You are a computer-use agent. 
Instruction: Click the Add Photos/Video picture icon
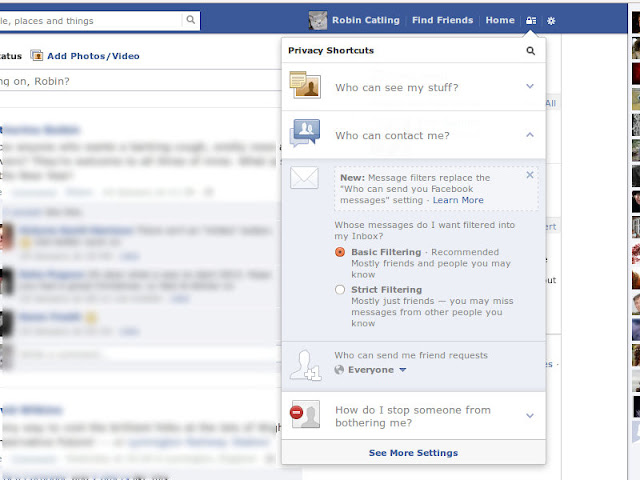point(37,56)
